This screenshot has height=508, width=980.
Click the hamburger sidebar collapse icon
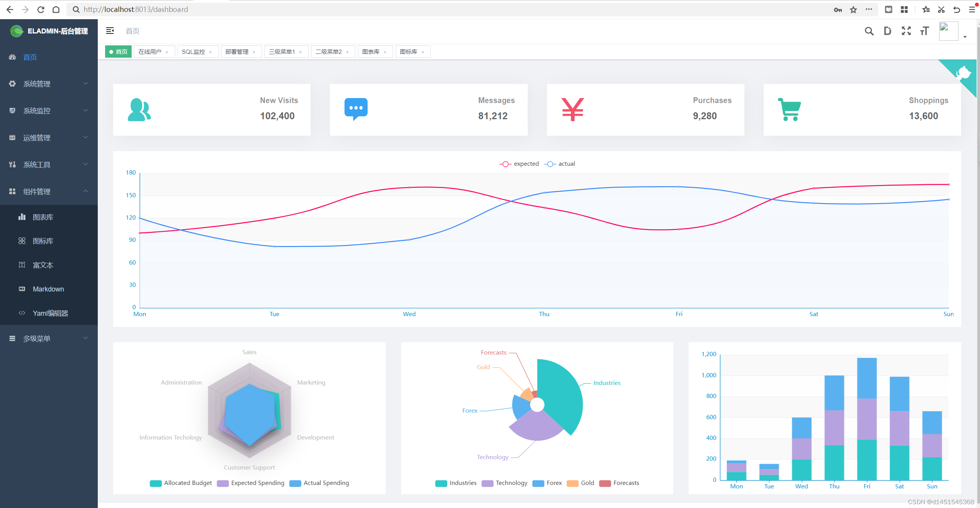click(110, 31)
